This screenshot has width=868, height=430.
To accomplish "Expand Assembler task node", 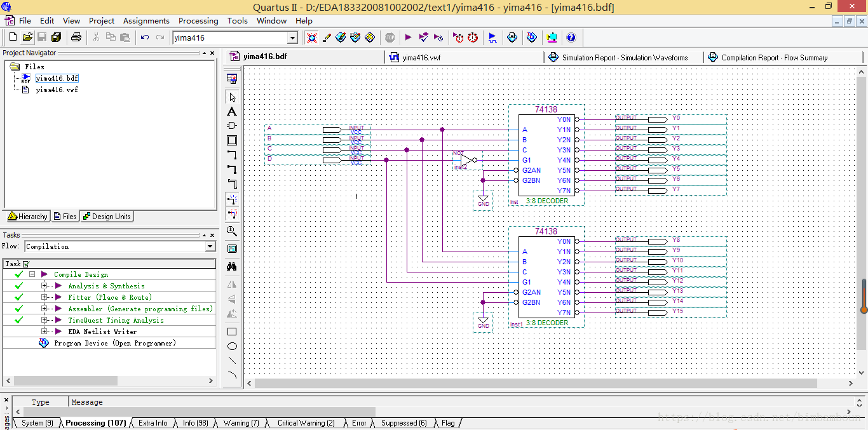I will pos(44,309).
